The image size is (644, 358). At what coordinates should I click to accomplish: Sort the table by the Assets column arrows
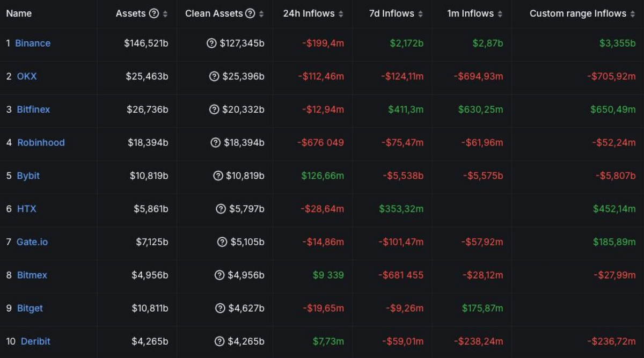coord(165,14)
